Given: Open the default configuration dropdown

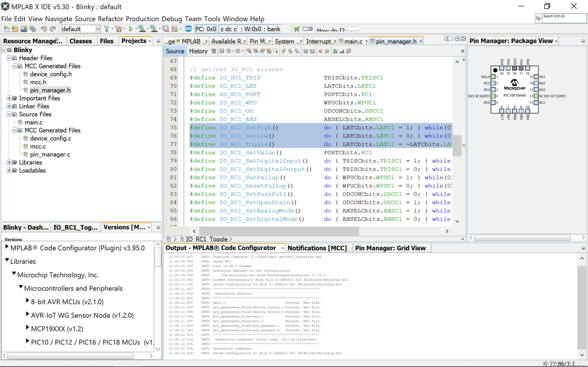Looking at the screenshot, I should coord(98,29).
